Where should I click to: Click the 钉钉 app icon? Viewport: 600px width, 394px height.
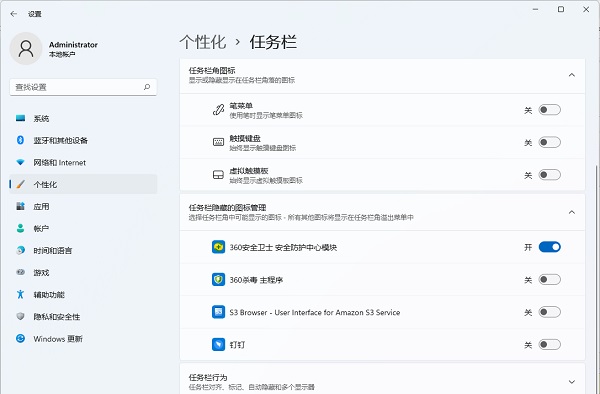tap(218, 345)
